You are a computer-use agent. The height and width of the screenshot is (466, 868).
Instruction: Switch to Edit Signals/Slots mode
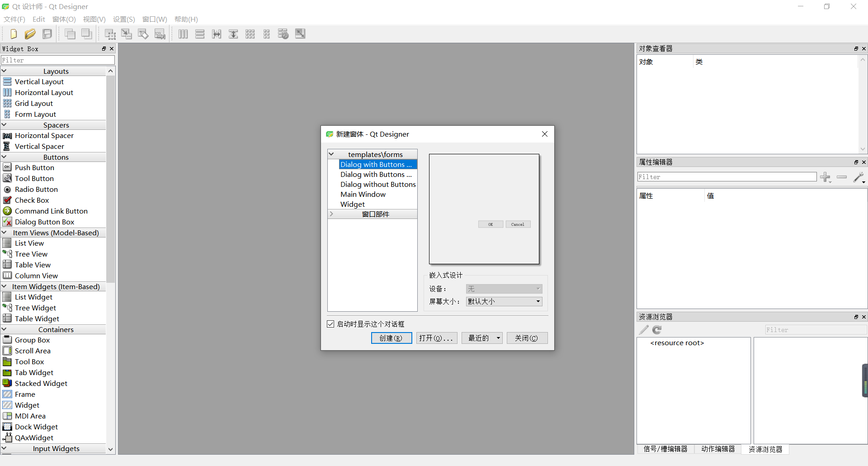(x=127, y=33)
